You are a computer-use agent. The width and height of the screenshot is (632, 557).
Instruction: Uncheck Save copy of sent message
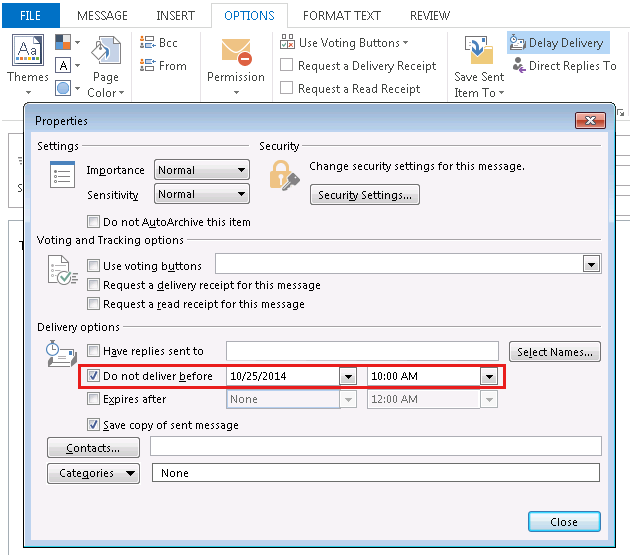93,424
